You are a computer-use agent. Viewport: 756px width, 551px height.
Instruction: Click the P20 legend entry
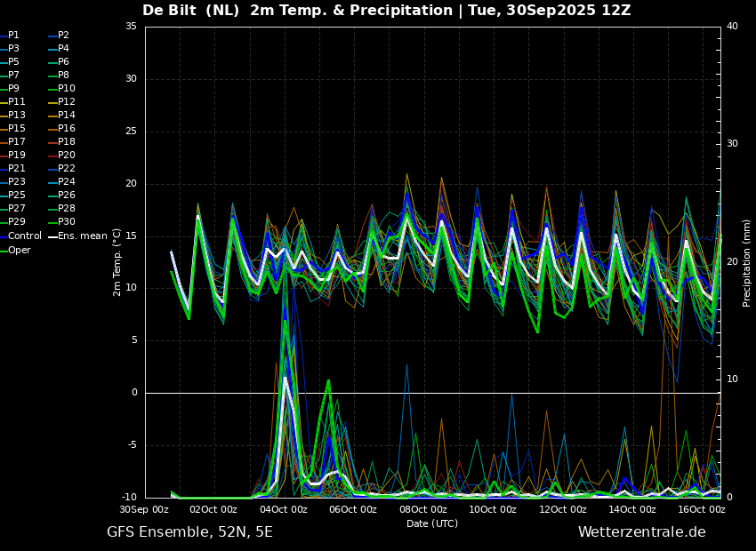(x=61, y=156)
